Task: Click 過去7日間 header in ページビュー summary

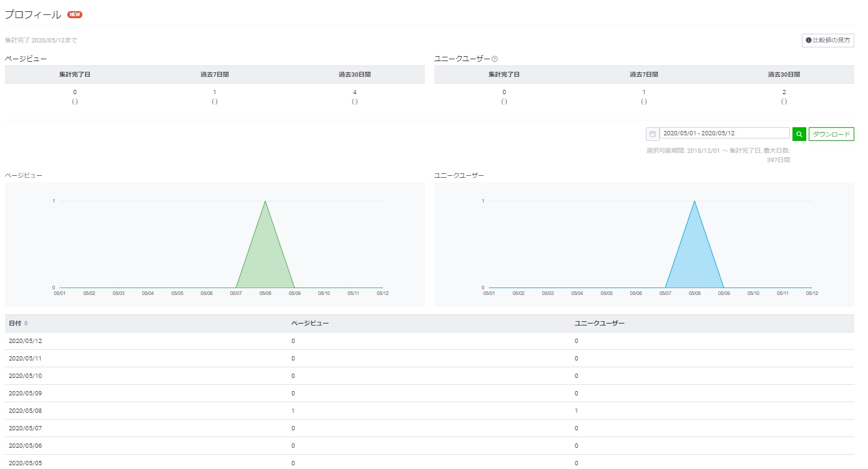Action: pos(215,74)
